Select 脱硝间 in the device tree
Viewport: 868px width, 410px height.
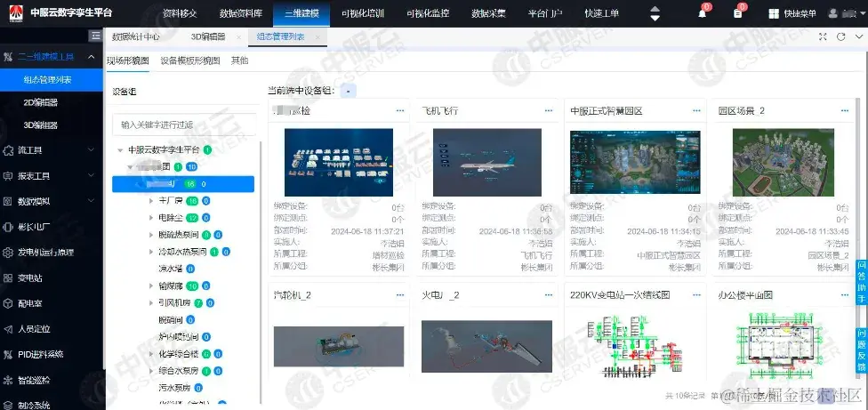[171, 320]
